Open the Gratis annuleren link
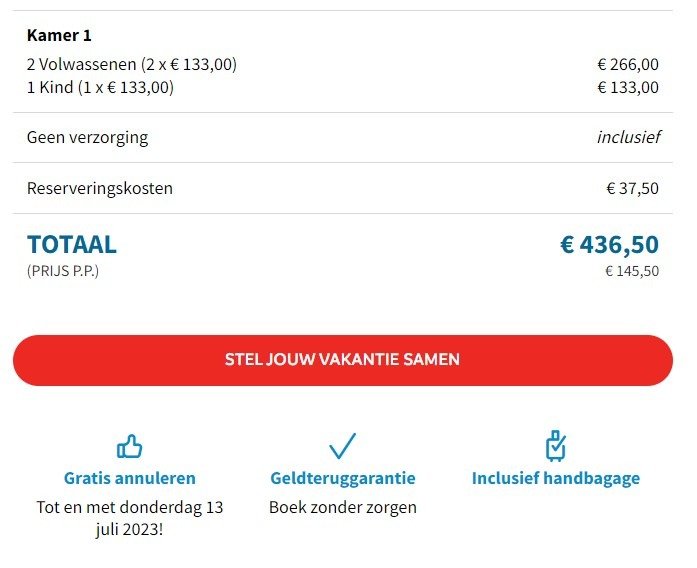The height and width of the screenshot is (568, 697). 130,478
